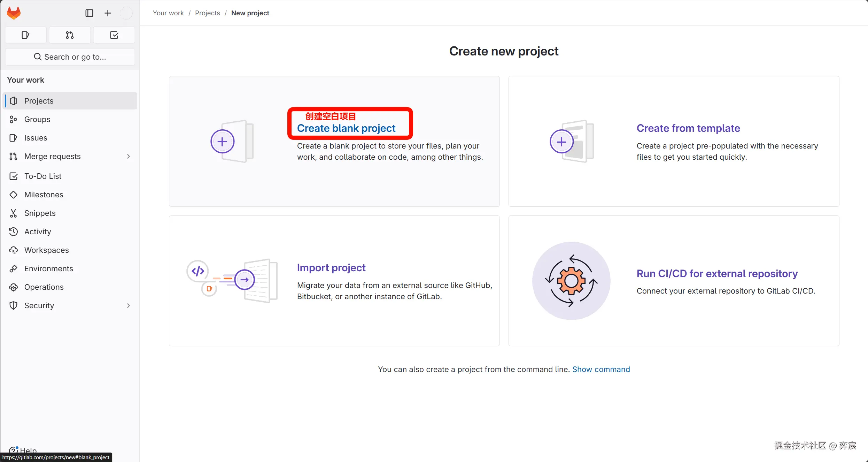Click the CI/CD gear illustration

(571, 281)
